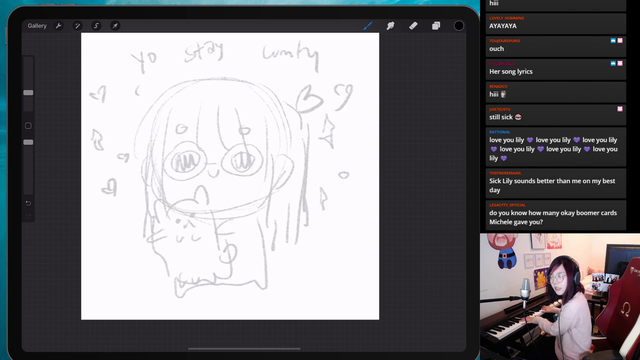Viewport: 640px width, 360px height.
Task: Click the "ouch" chat message
Action: tap(556, 46)
